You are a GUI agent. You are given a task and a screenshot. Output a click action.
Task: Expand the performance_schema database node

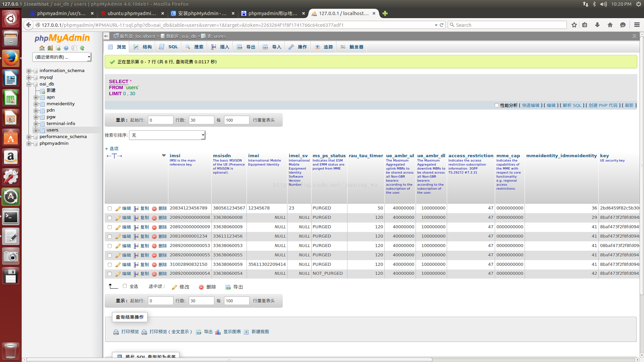point(29,137)
